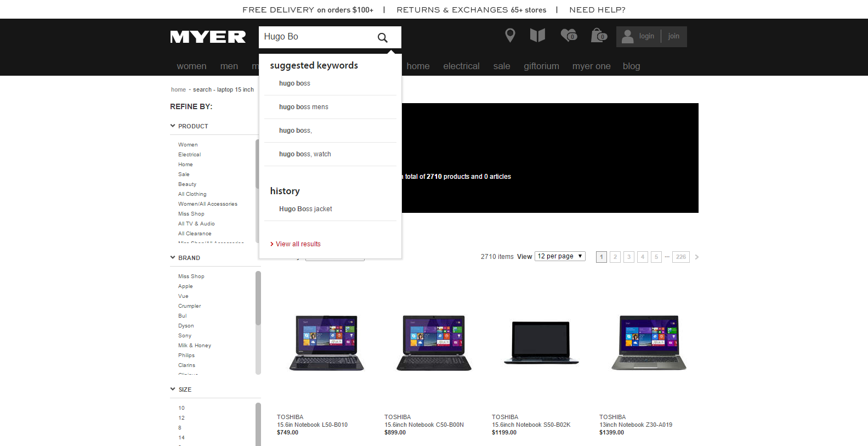Open the 12 per page dropdown
The height and width of the screenshot is (446, 868).
coord(560,256)
